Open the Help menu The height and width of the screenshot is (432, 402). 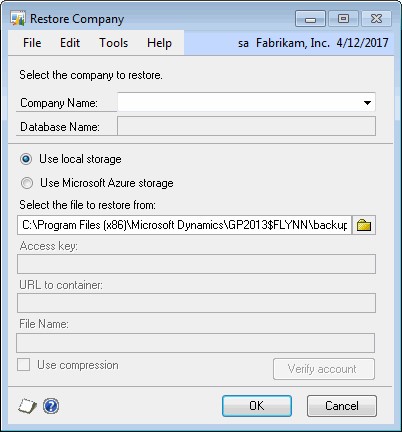click(159, 43)
